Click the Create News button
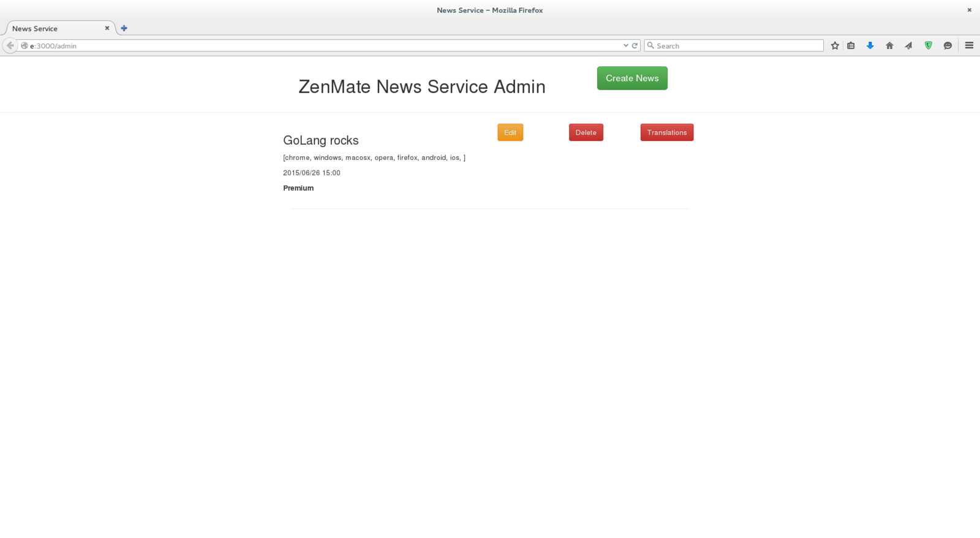980x538 pixels. [632, 78]
